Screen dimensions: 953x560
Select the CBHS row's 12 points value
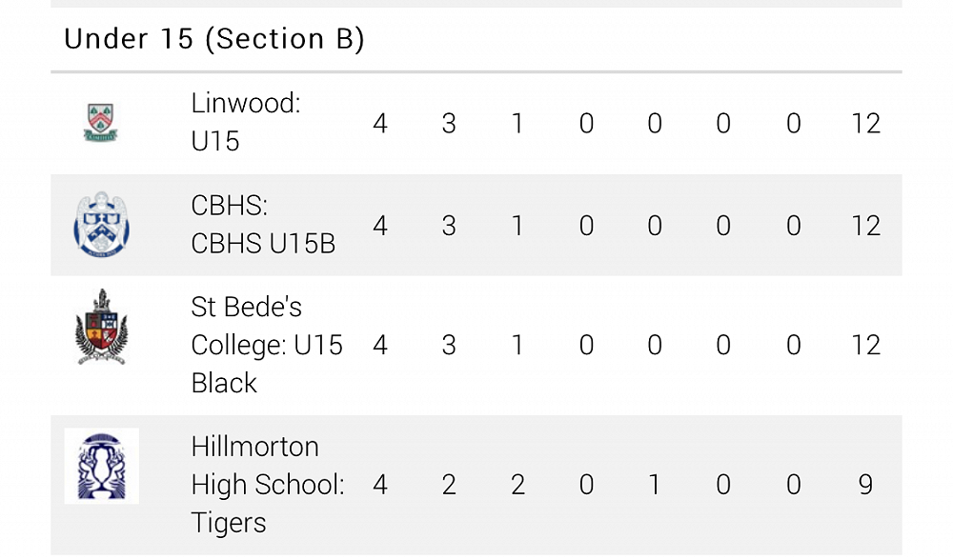865,226
